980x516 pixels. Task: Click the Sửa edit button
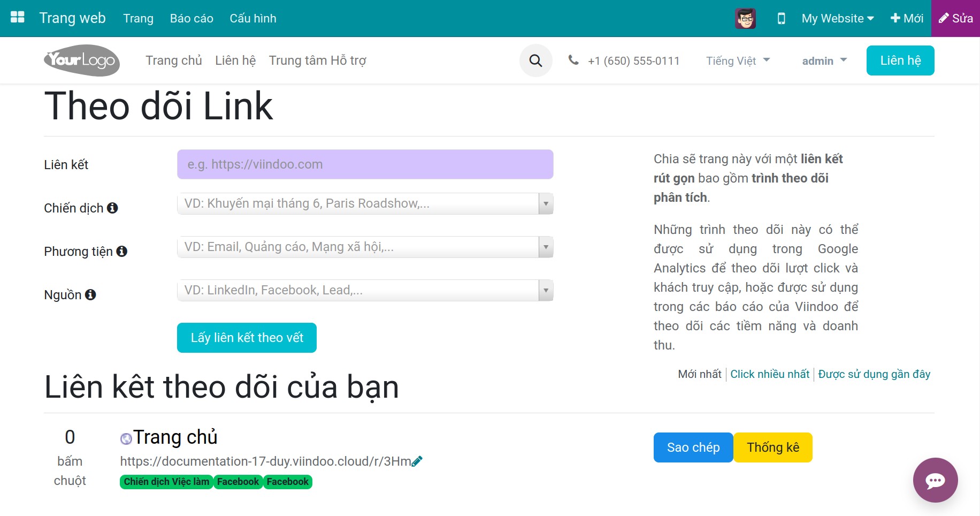coord(956,18)
